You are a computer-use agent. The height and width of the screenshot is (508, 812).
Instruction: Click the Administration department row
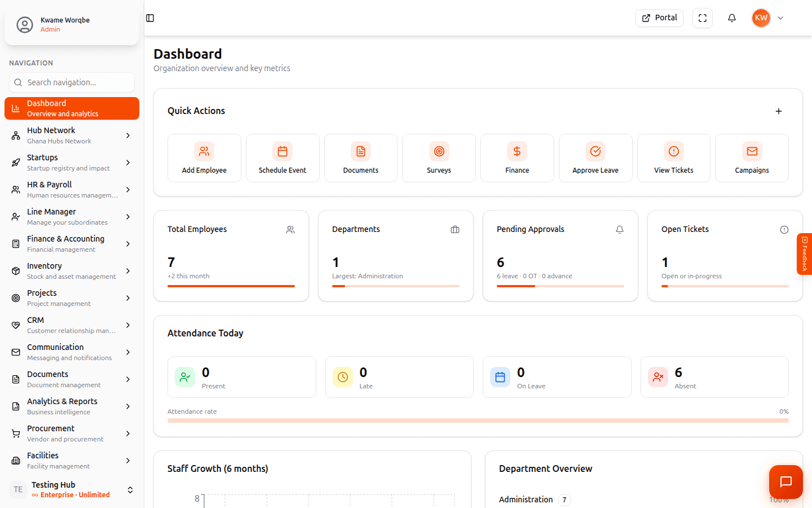pyautogui.click(x=644, y=500)
